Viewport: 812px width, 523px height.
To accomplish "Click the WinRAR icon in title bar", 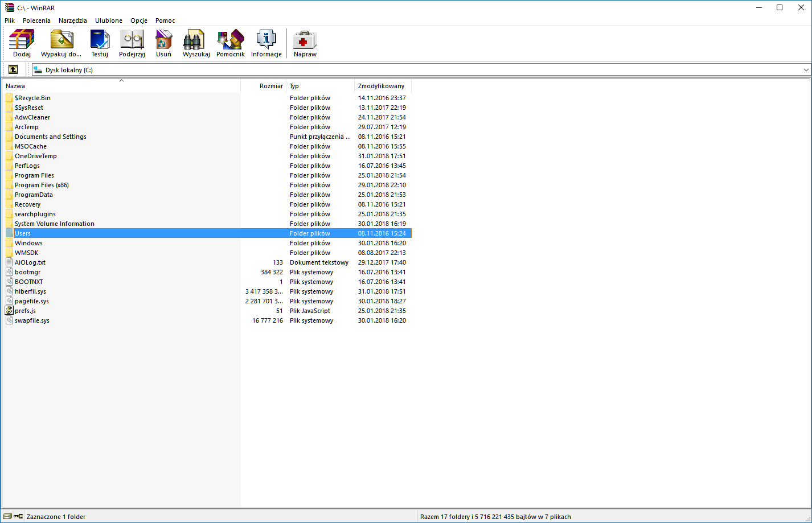I will (x=9, y=7).
